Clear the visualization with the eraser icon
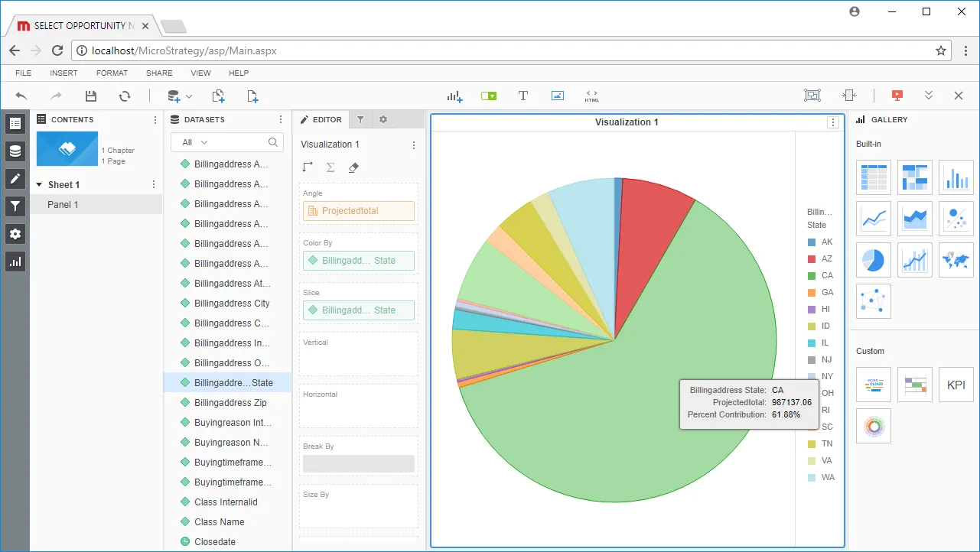 tap(353, 167)
